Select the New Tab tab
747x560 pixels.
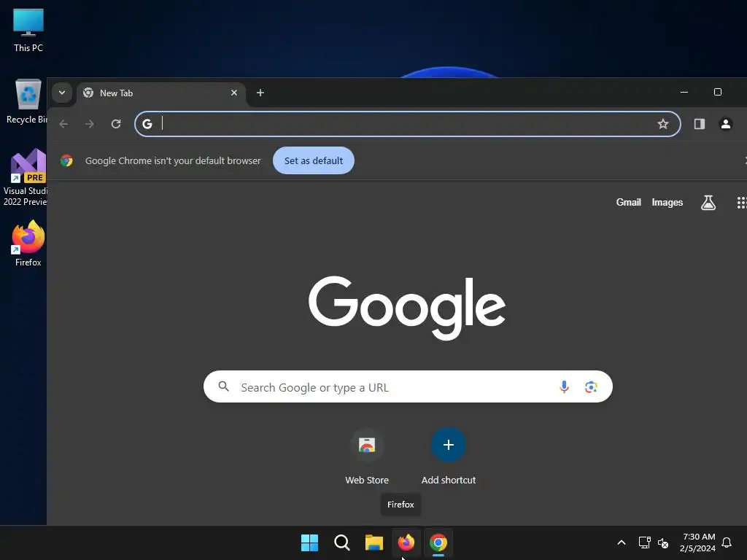[161, 93]
